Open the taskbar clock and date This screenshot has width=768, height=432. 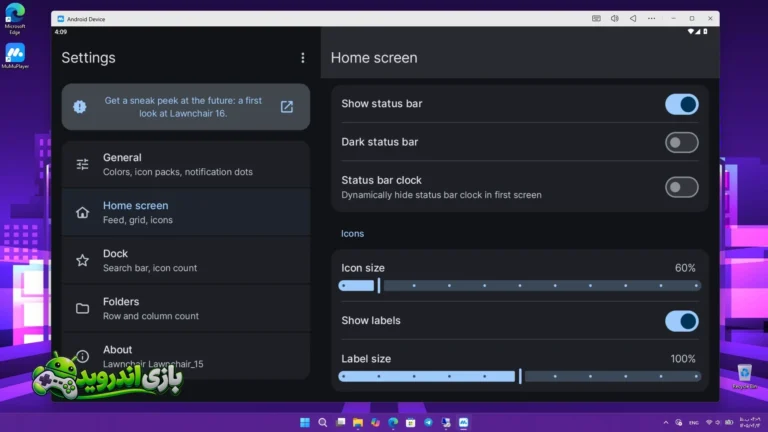(x=750, y=423)
